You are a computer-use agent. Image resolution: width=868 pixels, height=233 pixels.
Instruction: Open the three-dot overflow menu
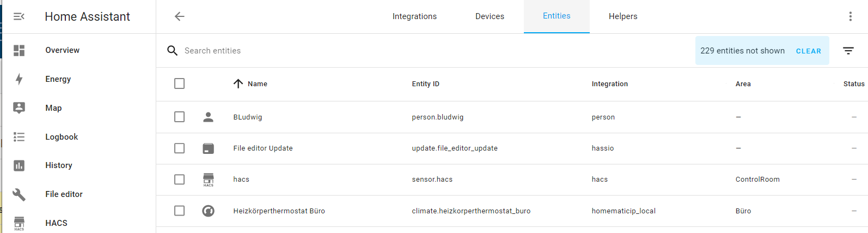pos(850,16)
